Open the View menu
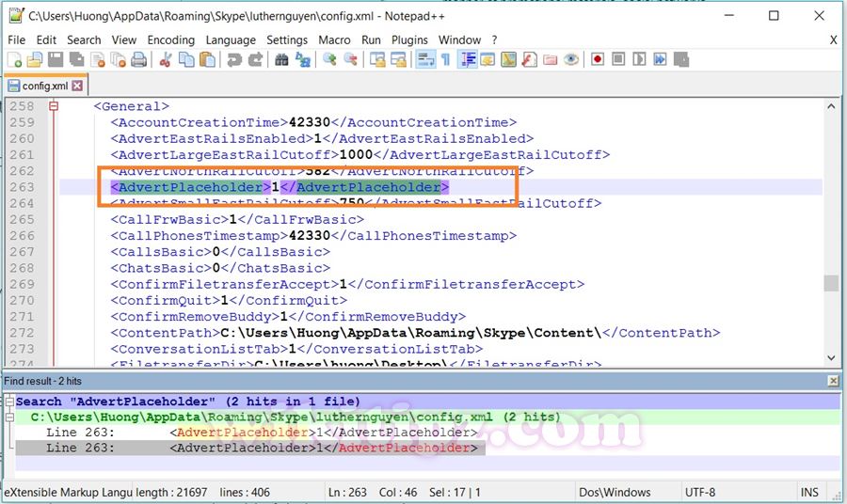The width and height of the screenshot is (847, 504). point(123,39)
